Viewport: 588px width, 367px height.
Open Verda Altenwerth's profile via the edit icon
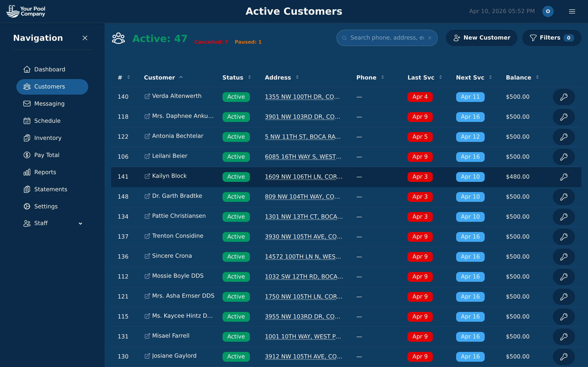point(147,96)
